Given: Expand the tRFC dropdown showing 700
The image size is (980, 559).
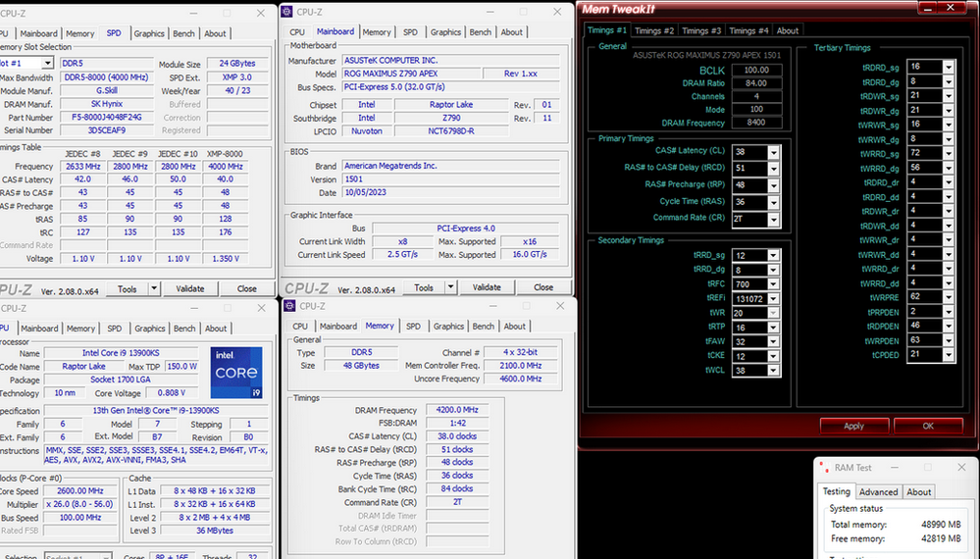Looking at the screenshot, I should [774, 284].
